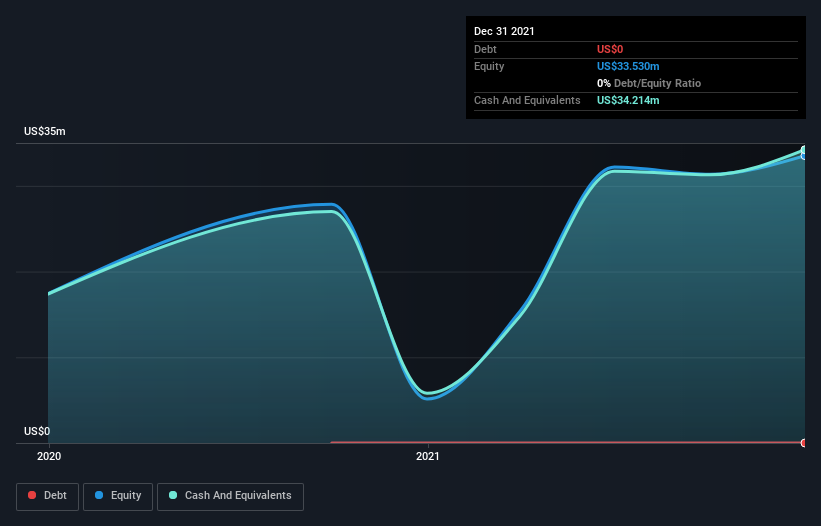Viewport: 821px width, 526px height.
Task: Click the Dec 31 2021 tooltip date
Action: (504, 31)
